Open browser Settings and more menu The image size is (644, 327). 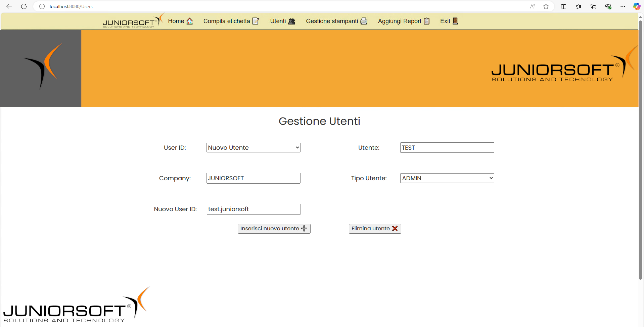623,6
